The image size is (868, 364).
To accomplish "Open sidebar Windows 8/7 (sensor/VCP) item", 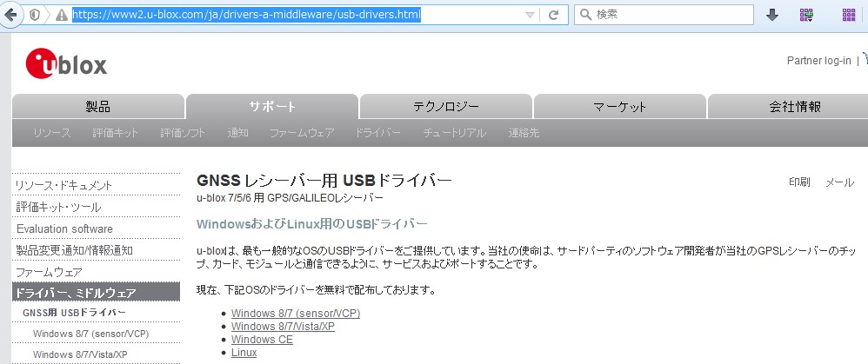I will [90, 334].
